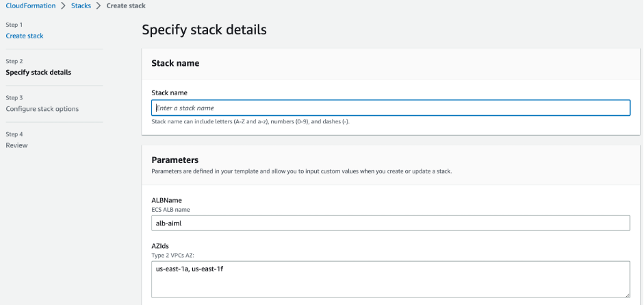The image size is (644, 305).
Task: Click the Create stack breadcrumb item
Action: click(126, 5)
